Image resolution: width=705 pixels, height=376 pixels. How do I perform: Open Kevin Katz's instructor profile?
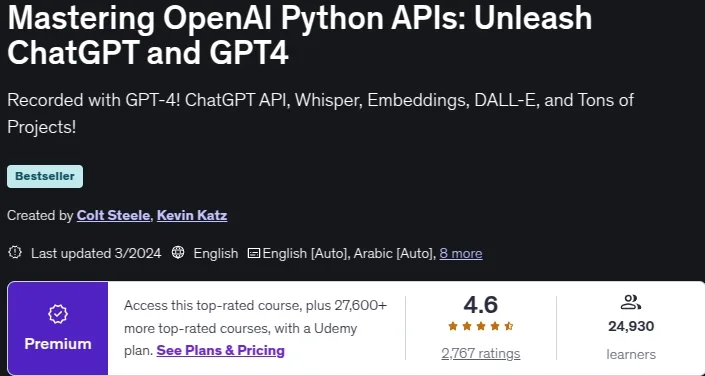pyautogui.click(x=192, y=216)
